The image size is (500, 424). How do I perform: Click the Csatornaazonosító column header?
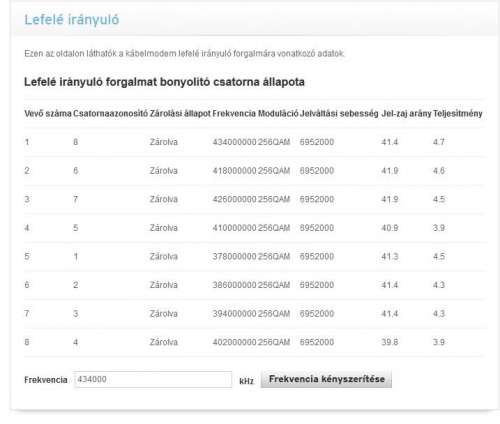pos(110,114)
